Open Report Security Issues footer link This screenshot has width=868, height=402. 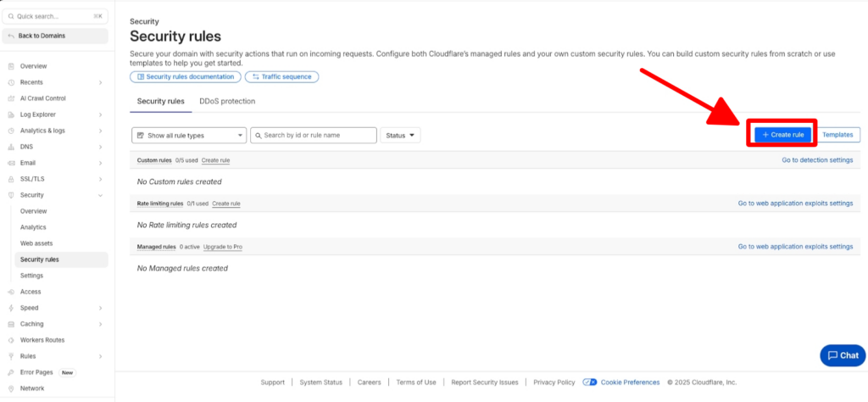485,382
